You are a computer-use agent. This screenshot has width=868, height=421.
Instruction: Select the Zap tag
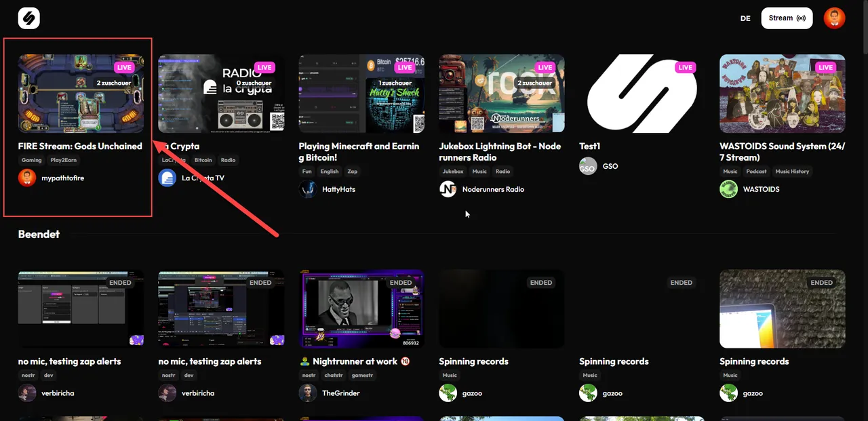[353, 172]
